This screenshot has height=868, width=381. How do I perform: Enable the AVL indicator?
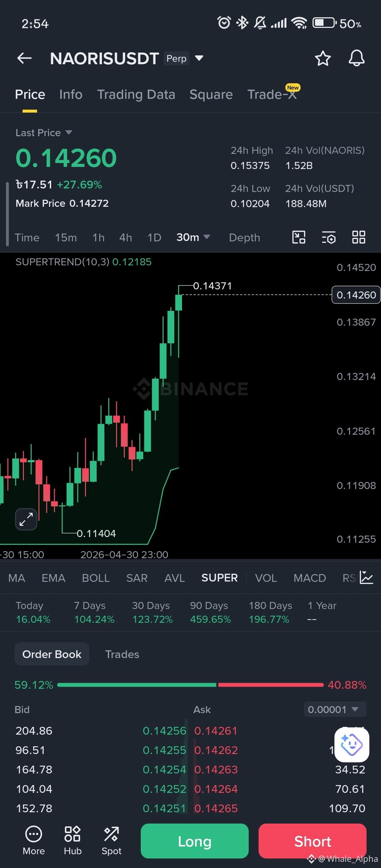[175, 578]
